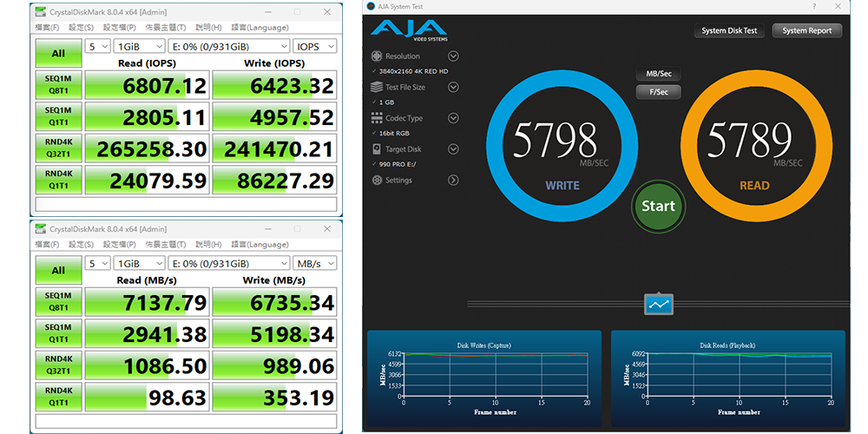
Task: Open 檔案(F) menu in upper CrystalDiskMark
Action: point(48,28)
